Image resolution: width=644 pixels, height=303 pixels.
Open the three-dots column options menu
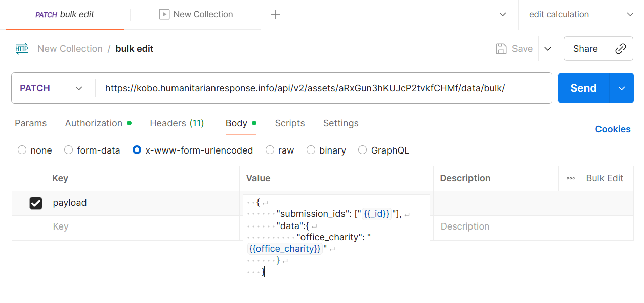click(x=571, y=178)
